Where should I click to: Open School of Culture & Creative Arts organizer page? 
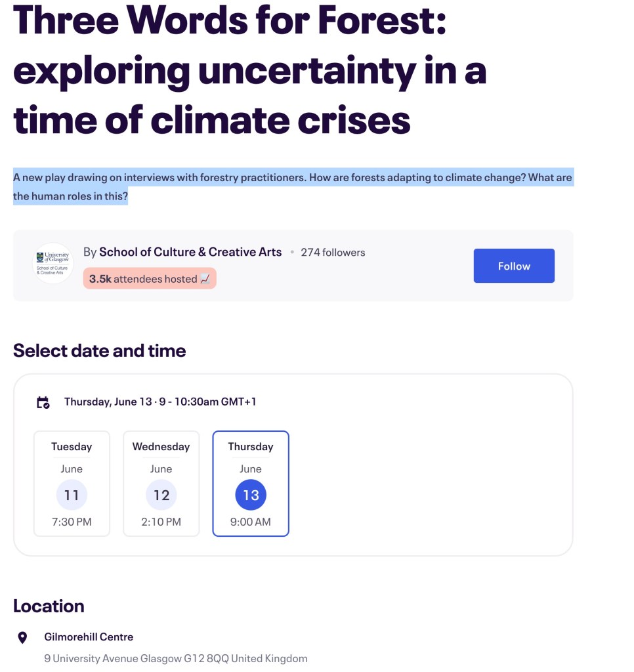pos(190,252)
